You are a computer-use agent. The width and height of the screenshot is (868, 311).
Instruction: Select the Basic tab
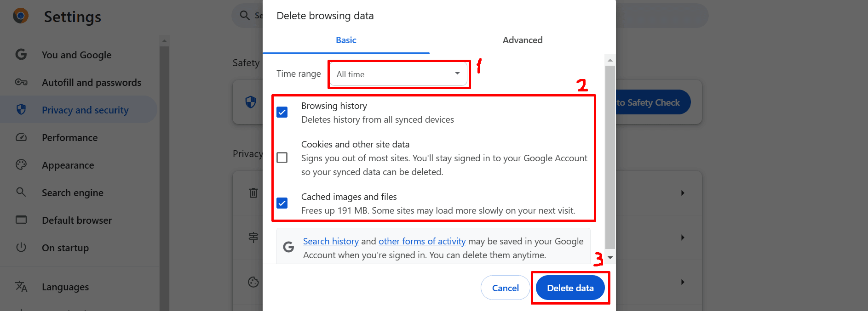pos(346,40)
